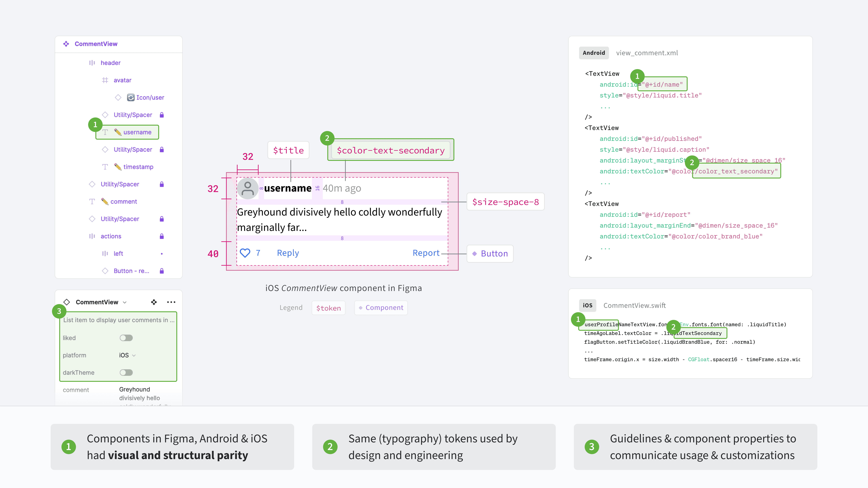Screen dimensions: 868x488
Task: Click the text layer icon beside username
Action: (x=105, y=132)
